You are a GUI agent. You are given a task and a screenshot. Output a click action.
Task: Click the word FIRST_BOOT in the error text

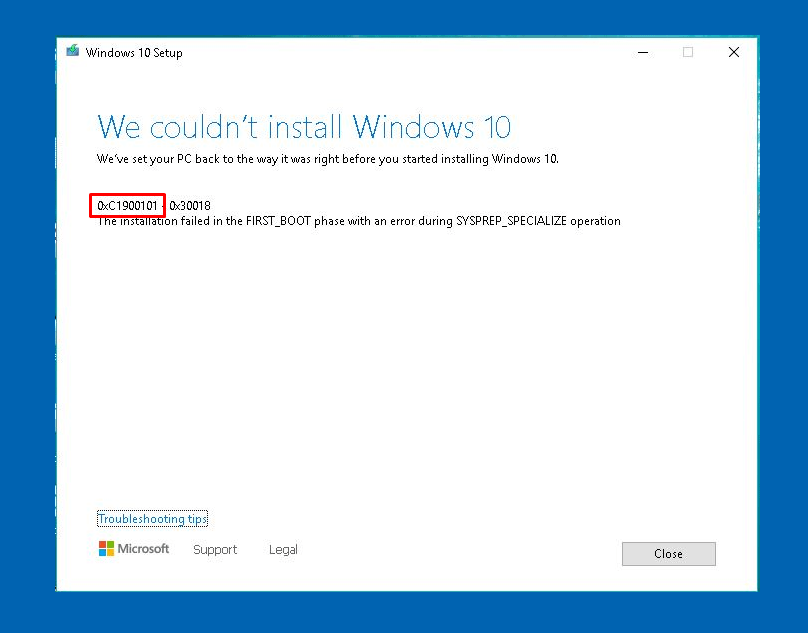tap(278, 221)
